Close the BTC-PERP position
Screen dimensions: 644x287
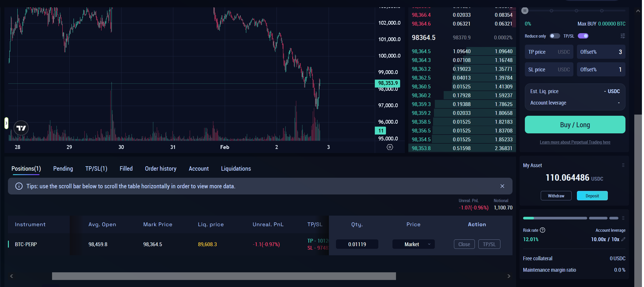point(464,244)
